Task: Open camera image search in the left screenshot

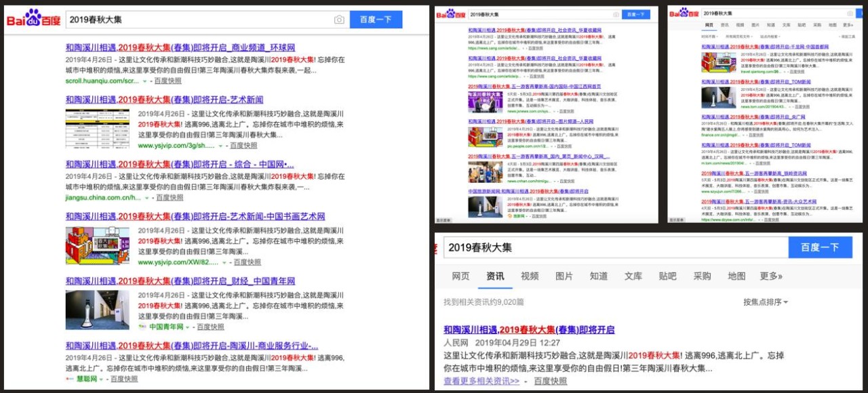Action: [x=339, y=20]
